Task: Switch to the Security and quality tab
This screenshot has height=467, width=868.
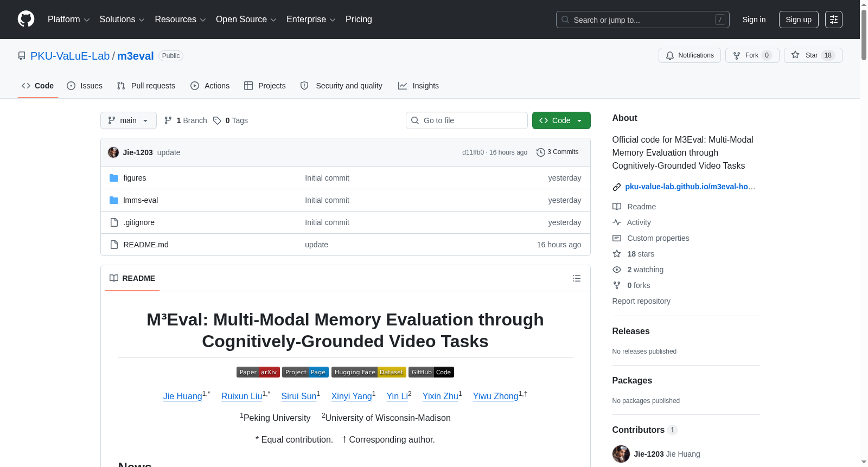Action: click(x=341, y=86)
